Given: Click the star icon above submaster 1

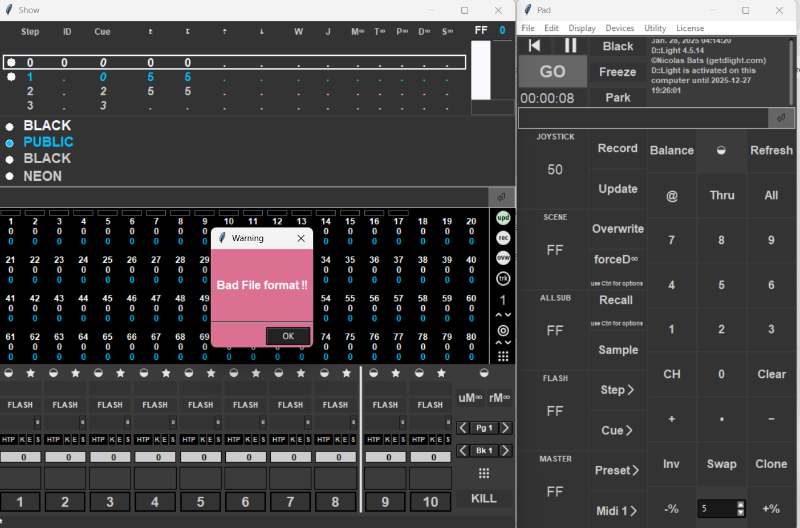Looking at the screenshot, I should pos(30,373).
